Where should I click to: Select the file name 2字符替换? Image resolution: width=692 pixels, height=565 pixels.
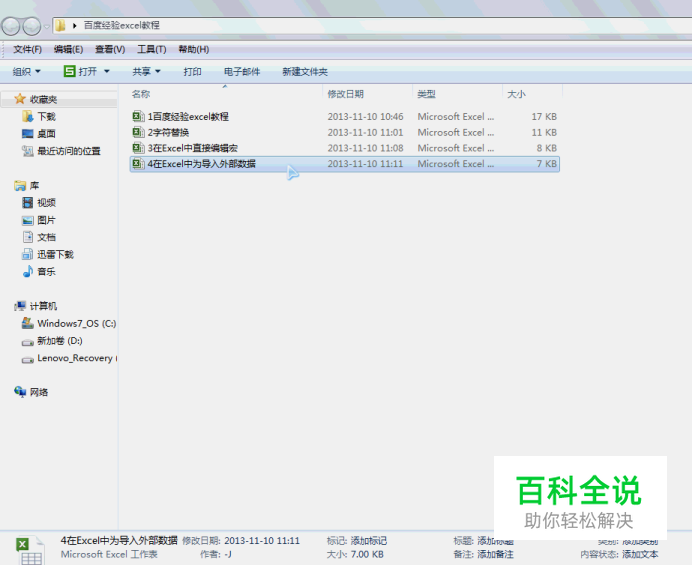[x=169, y=132]
